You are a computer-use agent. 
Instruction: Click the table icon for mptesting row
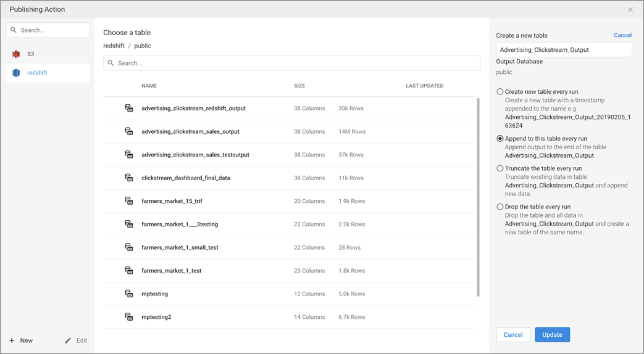129,294
